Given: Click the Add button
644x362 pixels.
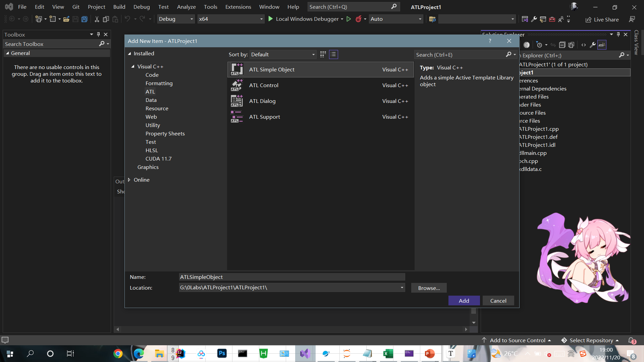Looking at the screenshot, I should click(x=464, y=301).
